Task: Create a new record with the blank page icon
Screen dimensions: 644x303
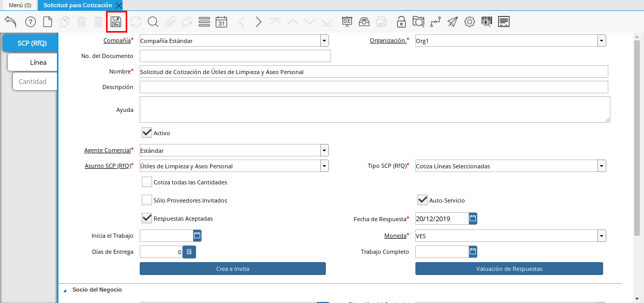Action: coord(48,22)
